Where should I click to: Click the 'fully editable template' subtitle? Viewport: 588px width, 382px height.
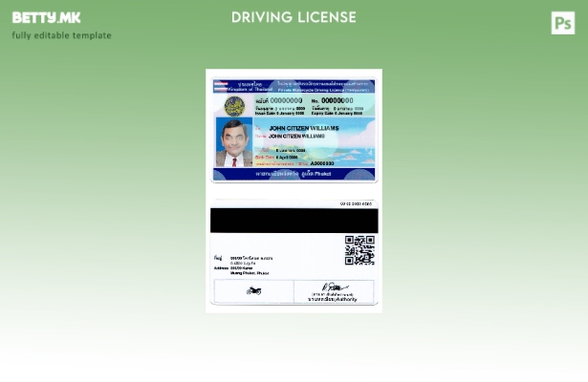61,35
